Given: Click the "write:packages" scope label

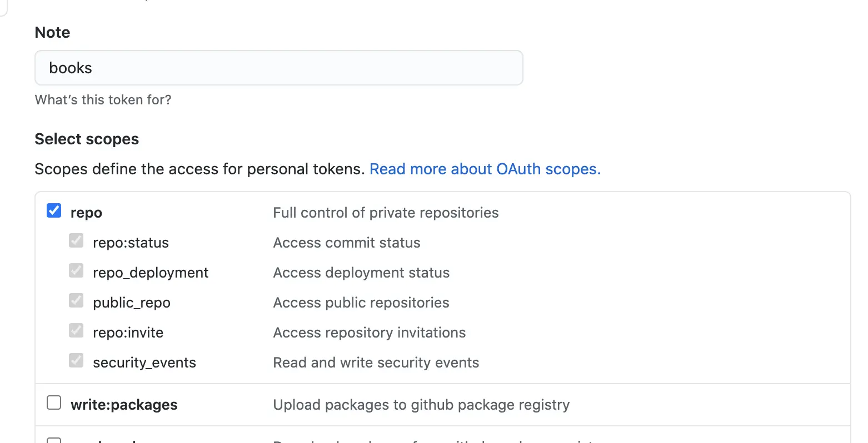Looking at the screenshot, I should [x=124, y=405].
